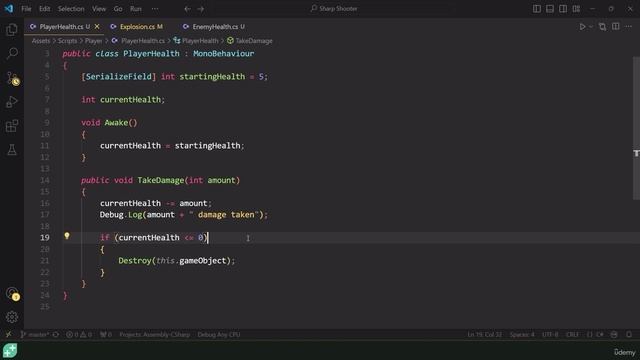This screenshot has width=640, height=360.
Task: Go back using the left arrow
Action: pyautogui.click(x=187, y=9)
